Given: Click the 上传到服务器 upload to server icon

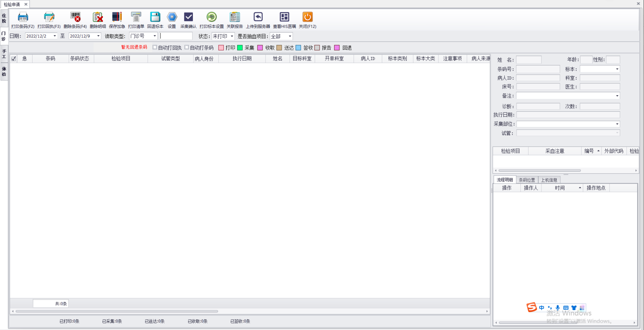Looking at the screenshot, I should pyautogui.click(x=258, y=17).
